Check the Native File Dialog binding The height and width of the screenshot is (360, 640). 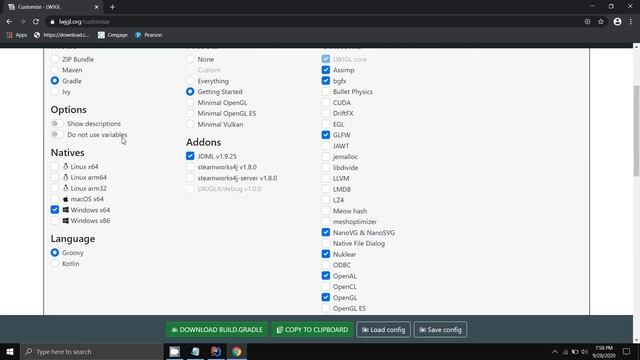point(326,243)
